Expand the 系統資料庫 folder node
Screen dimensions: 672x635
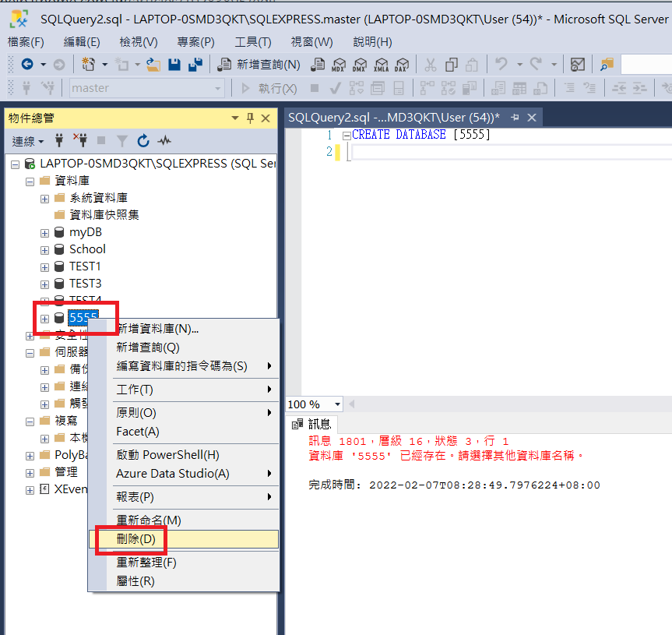[44, 199]
